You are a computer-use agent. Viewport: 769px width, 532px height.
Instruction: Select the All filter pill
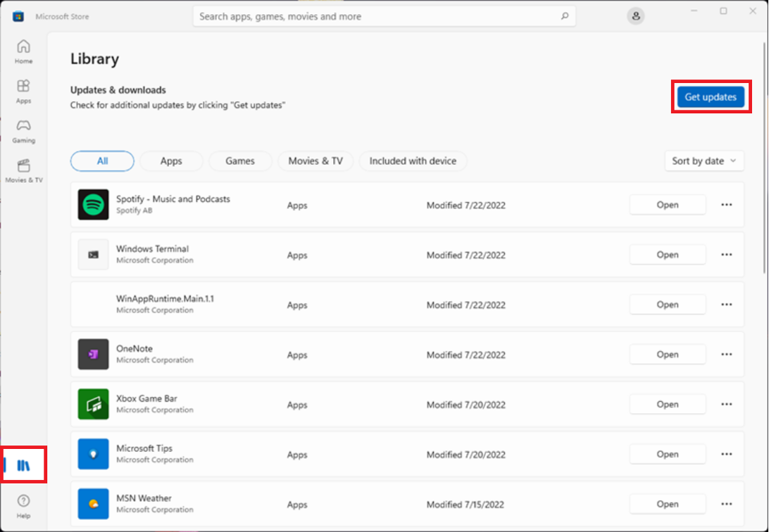point(102,161)
